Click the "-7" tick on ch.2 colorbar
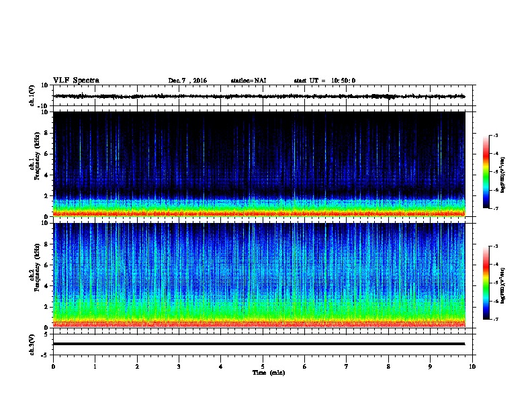532x411 pixels. [496, 319]
